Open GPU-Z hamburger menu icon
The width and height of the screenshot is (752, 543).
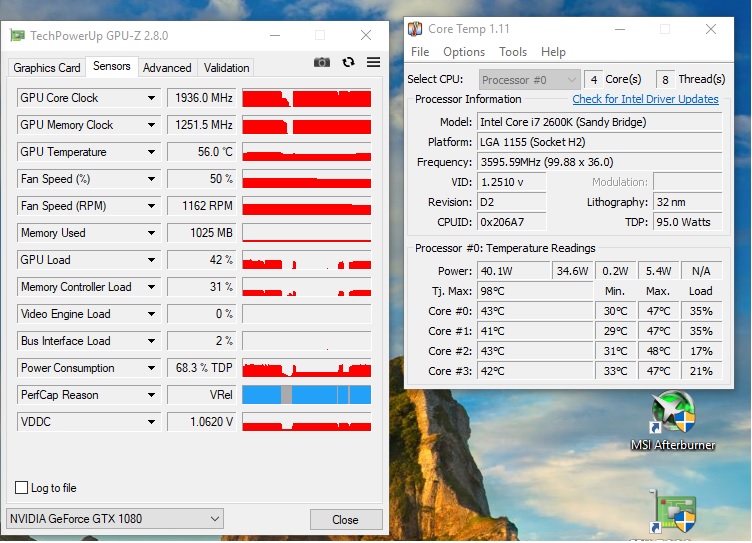(374, 62)
